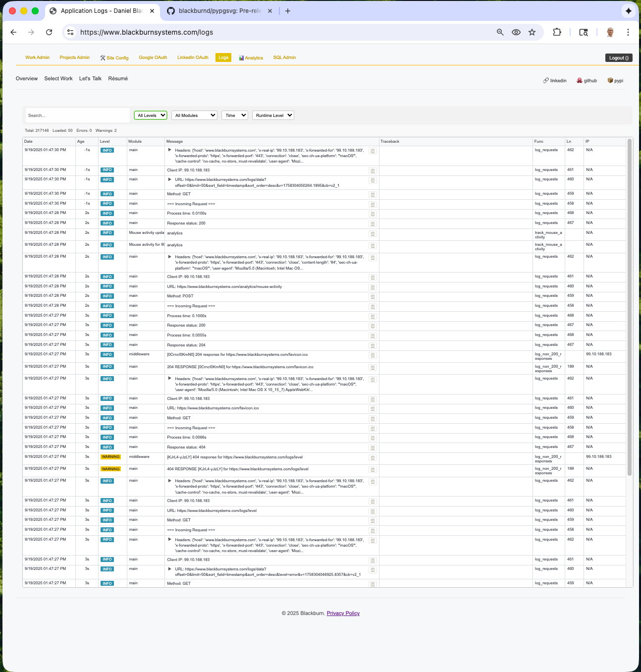Open the Privacy Policy link
Viewport: 641px width, 672px height.
[x=343, y=614]
